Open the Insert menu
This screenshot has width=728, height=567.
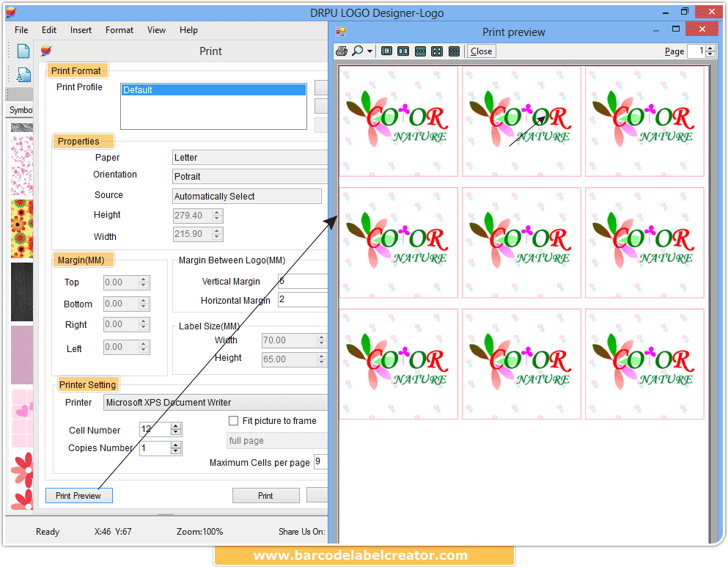(81, 30)
